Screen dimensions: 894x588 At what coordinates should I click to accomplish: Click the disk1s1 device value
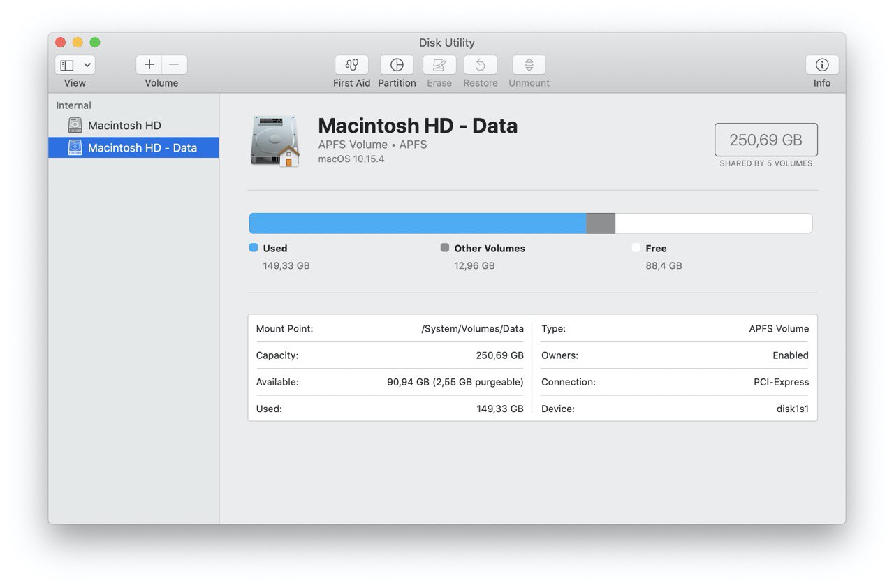click(x=793, y=409)
